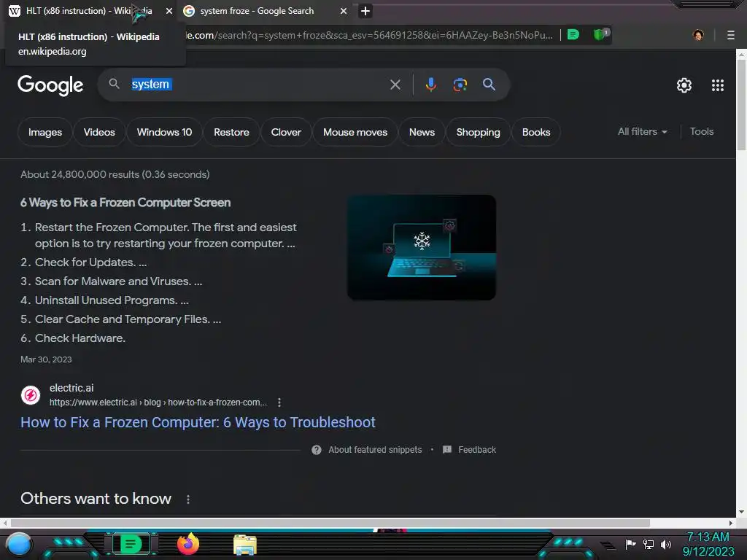Click the Action Center flag tray icon
The width and height of the screenshot is (747, 560).
pyautogui.click(x=630, y=544)
